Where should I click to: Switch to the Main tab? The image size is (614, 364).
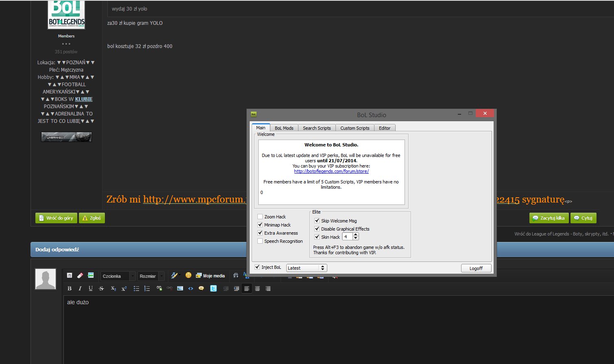261,128
